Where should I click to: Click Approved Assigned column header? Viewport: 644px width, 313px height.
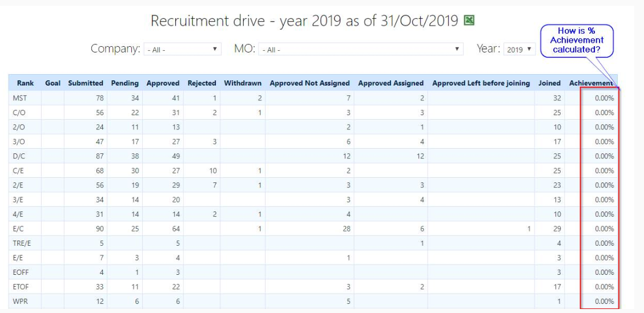click(x=391, y=83)
